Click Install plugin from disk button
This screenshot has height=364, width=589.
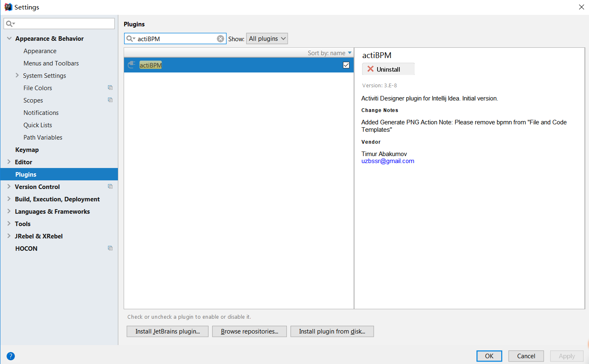tap(332, 331)
